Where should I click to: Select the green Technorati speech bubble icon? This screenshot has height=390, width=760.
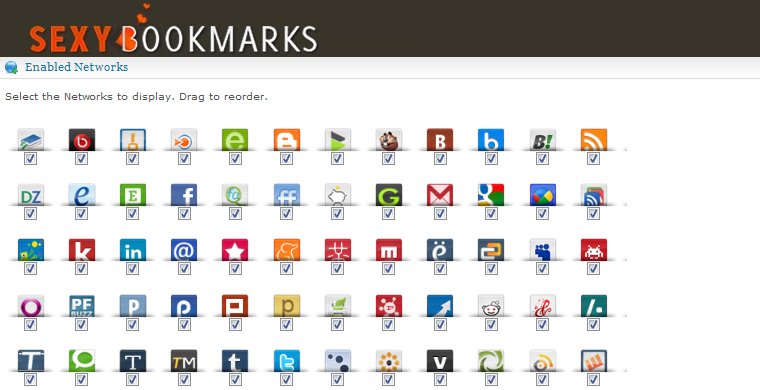coord(81,361)
